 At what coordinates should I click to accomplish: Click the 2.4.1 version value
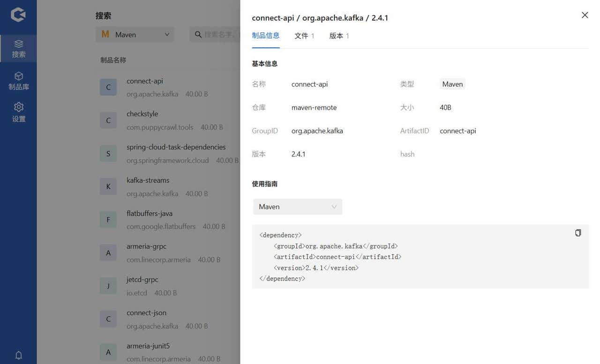[x=299, y=154]
